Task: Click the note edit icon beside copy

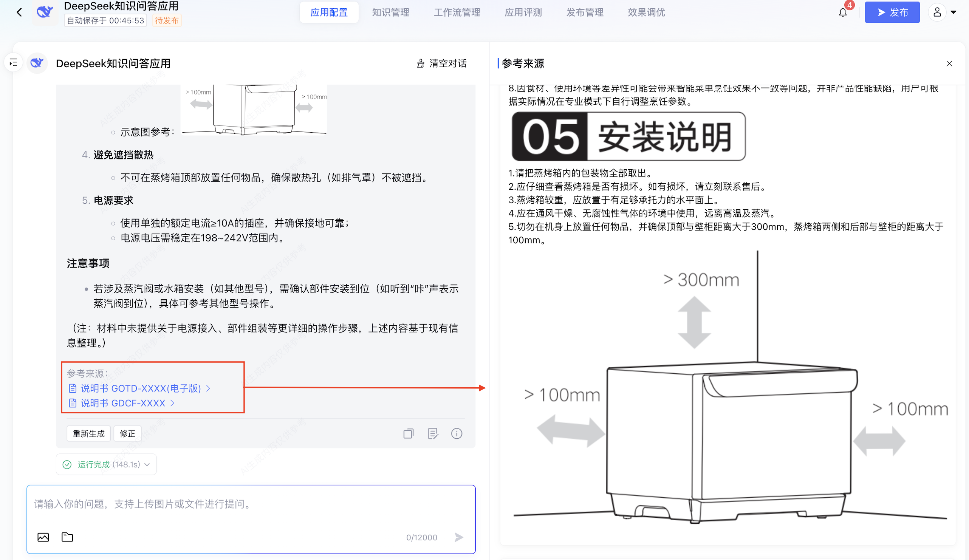Action: coord(433,433)
